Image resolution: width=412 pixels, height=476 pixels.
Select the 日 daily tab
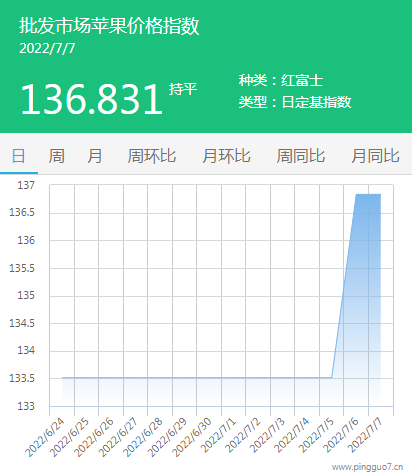pyautogui.click(x=18, y=156)
